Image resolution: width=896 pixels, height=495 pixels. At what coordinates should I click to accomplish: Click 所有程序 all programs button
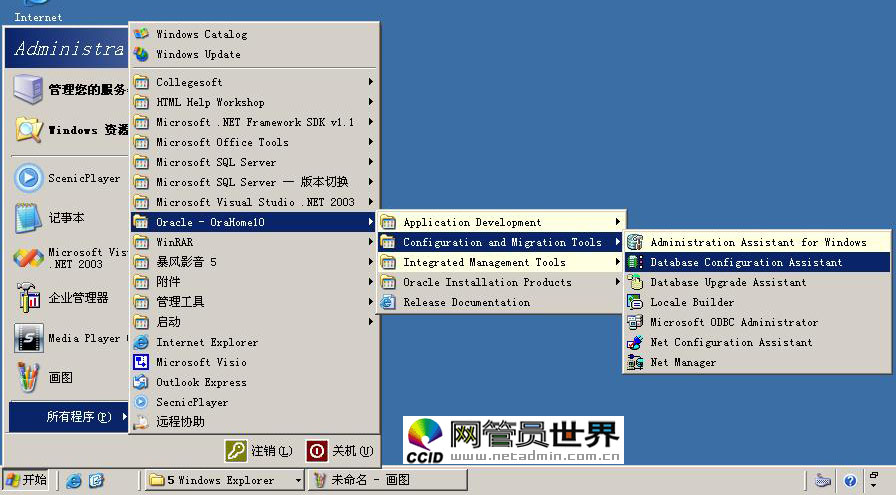pyautogui.click(x=69, y=417)
